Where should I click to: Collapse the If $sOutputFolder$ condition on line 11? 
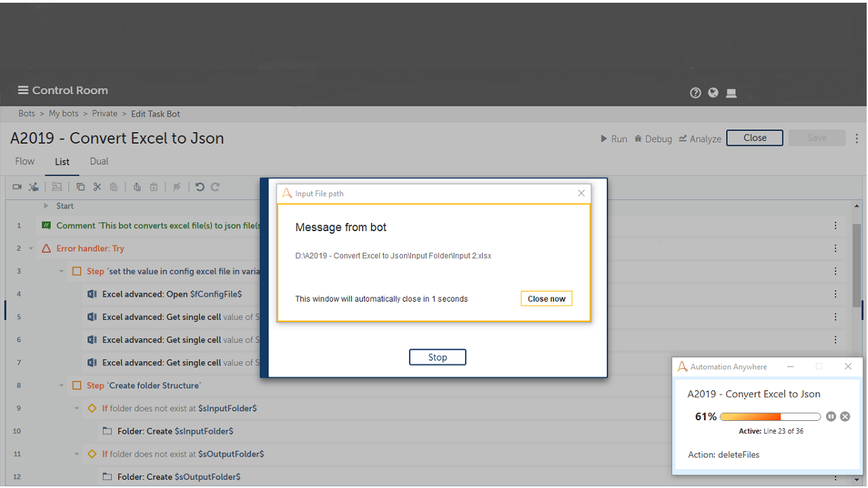(x=77, y=454)
